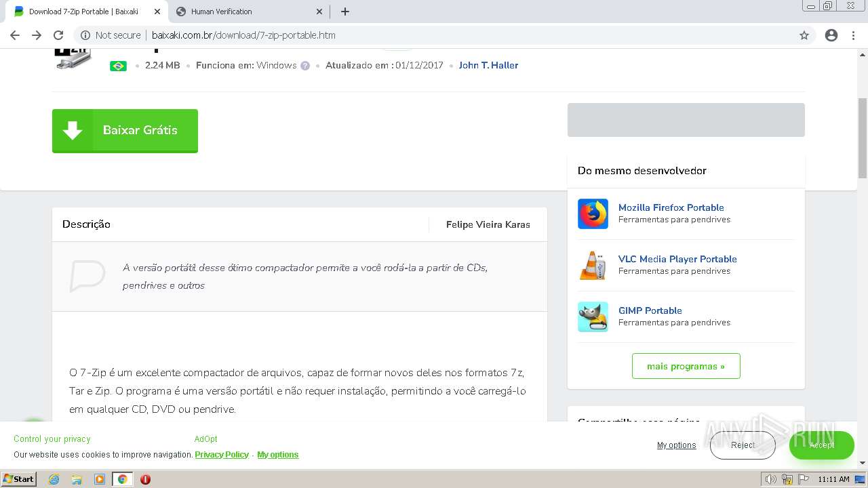Click the question mark help icon near Windows

(x=305, y=66)
